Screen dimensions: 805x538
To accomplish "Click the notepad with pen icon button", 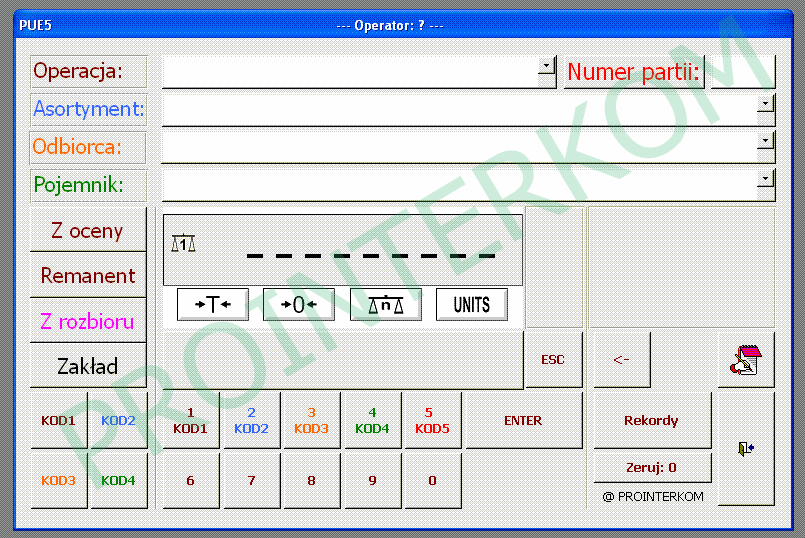I will pos(746,360).
